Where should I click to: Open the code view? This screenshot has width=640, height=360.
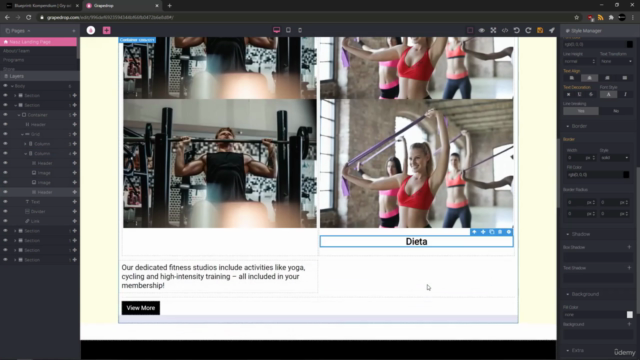tap(505, 30)
